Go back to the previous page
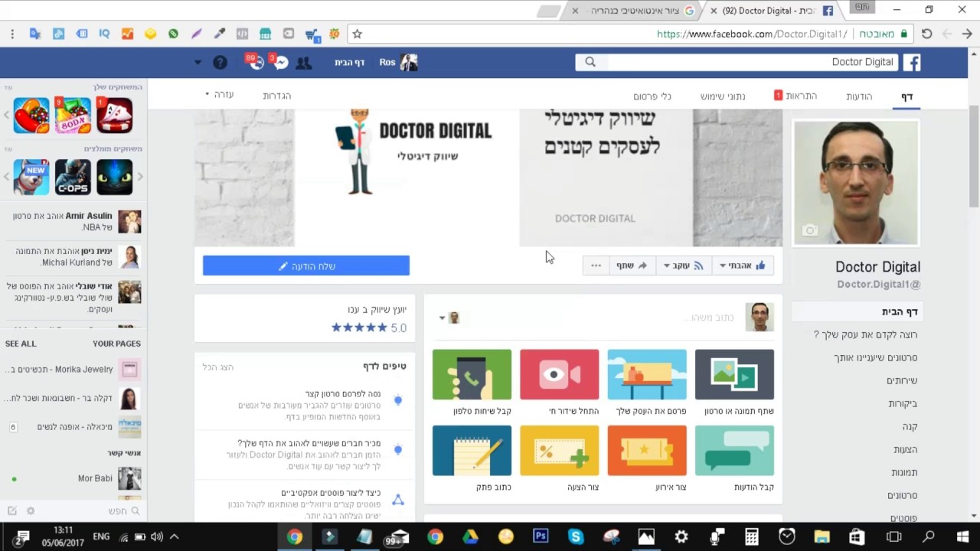The image size is (980, 551). [x=968, y=34]
